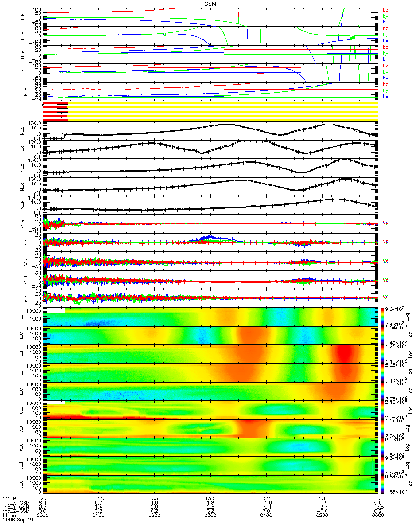
Task: Click the red "bz" legend of B_b panel
Action: point(385,10)
